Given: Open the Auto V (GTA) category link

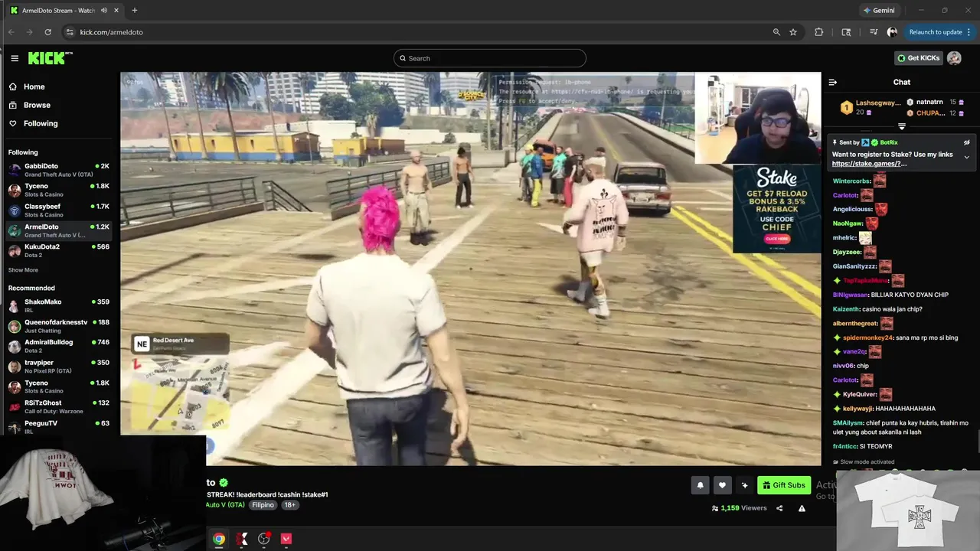Looking at the screenshot, I should coord(226,505).
